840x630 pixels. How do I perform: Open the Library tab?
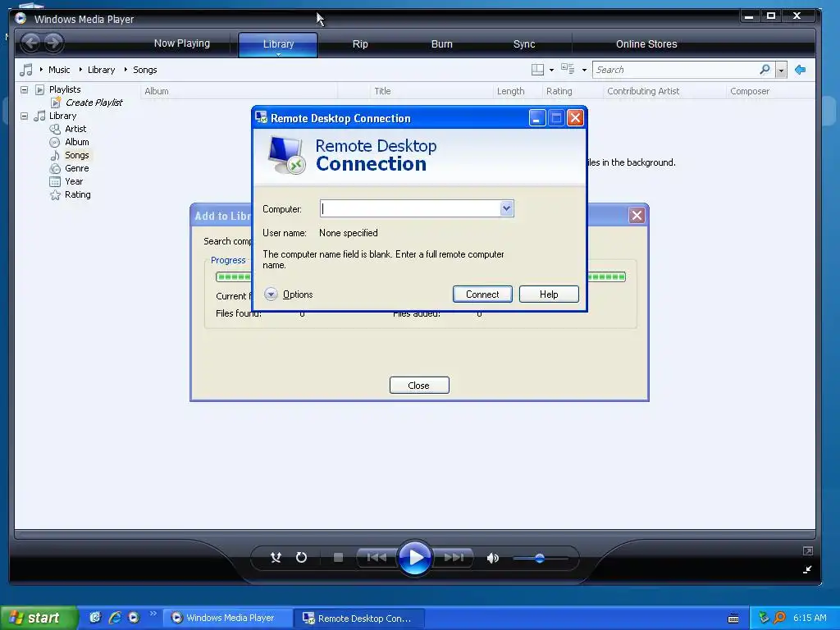pyautogui.click(x=278, y=44)
